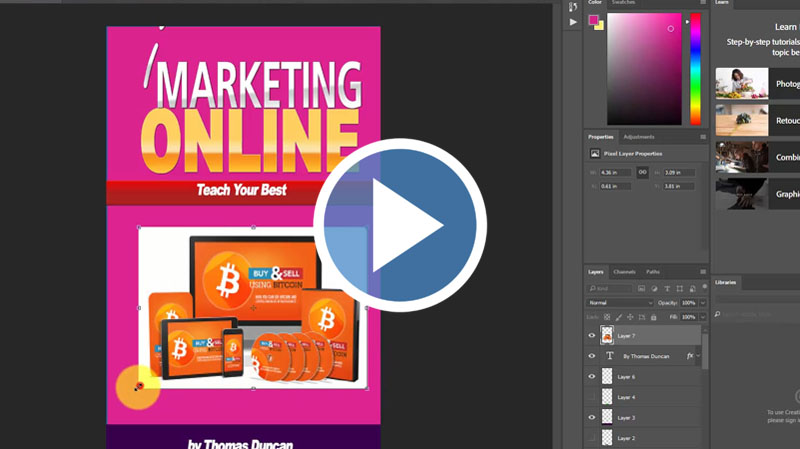This screenshot has width=800, height=449.
Task: Click the type layer filter icon
Action: (x=667, y=288)
